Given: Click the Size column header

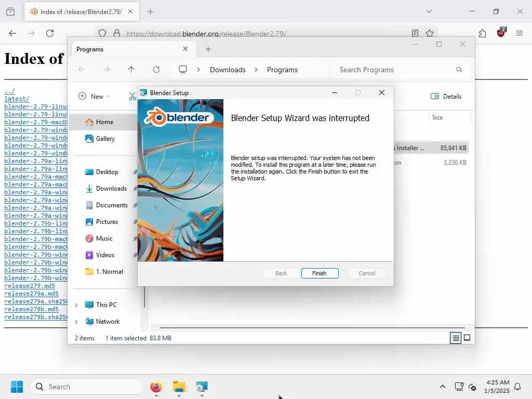Looking at the screenshot, I should (437, 117).
